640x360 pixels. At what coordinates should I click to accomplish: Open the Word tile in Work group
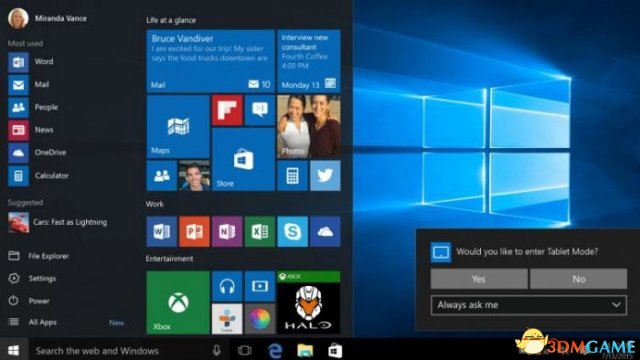click(162, 232)
